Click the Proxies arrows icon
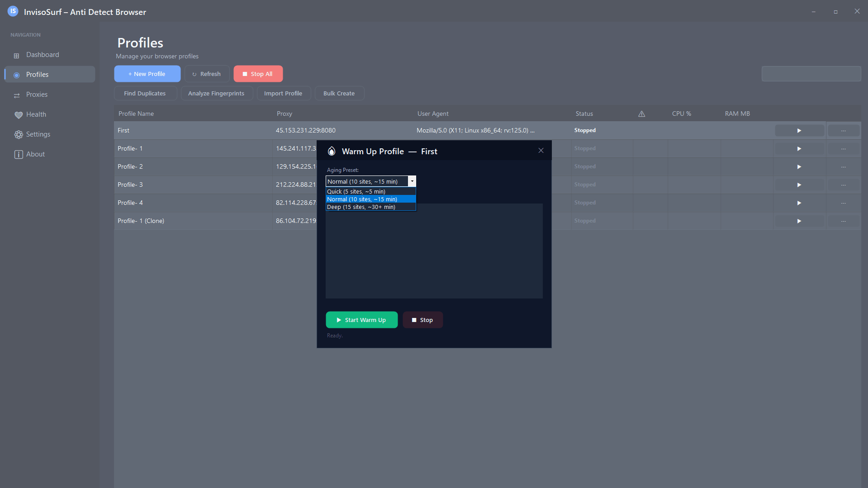The width and height of the screenshot is (868, 488). (x=17, y=95)
